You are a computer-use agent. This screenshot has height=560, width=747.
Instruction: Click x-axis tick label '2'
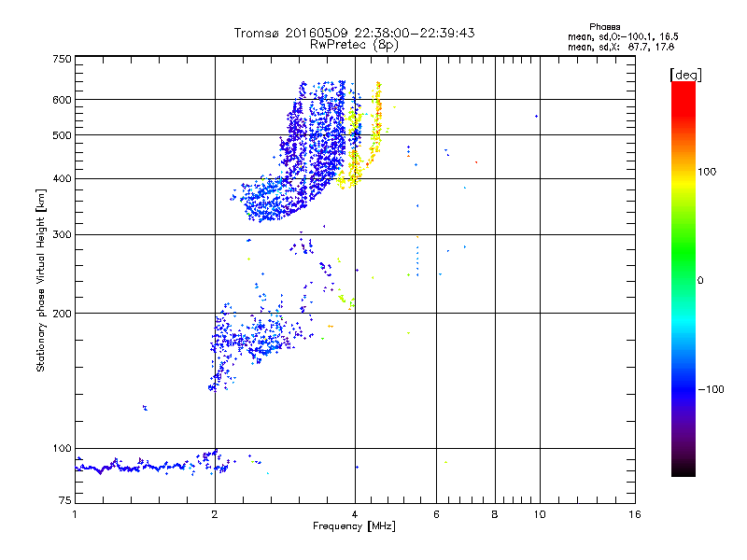point(215,514)
